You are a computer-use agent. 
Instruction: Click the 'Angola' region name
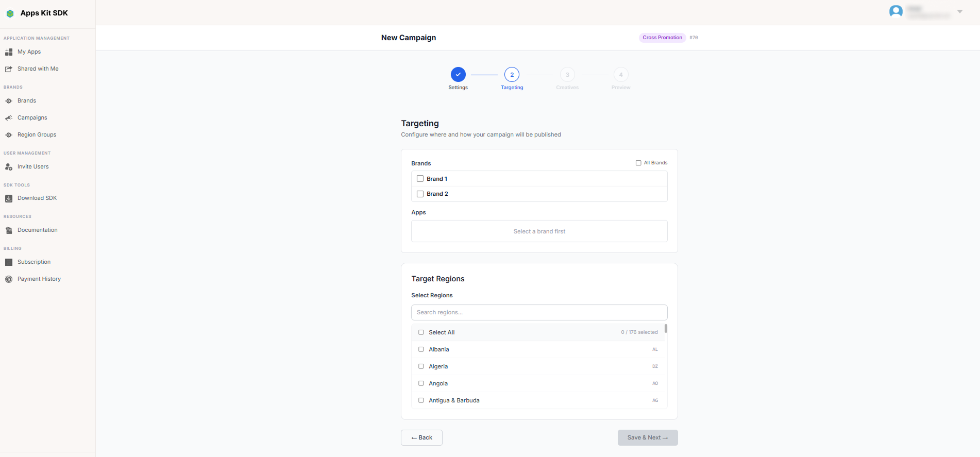pyautogui.click(x=438, y=383)
